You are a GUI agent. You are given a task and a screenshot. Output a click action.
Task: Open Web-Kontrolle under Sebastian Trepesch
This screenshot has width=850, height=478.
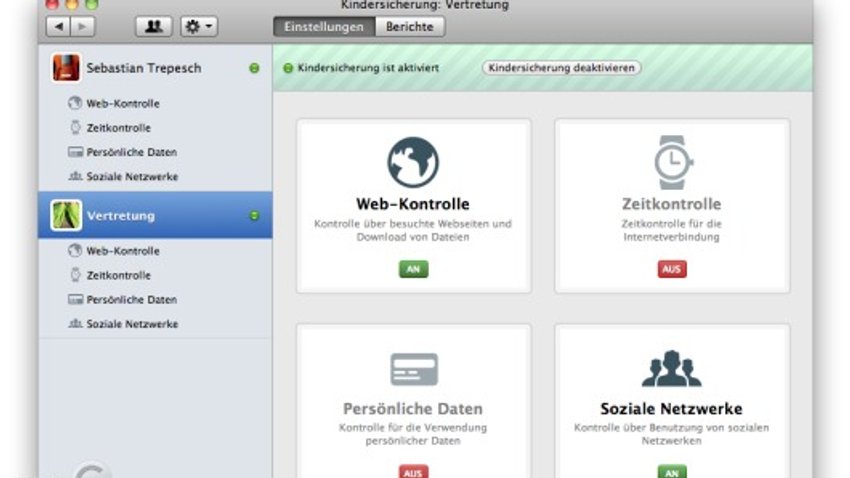(123, 104)
